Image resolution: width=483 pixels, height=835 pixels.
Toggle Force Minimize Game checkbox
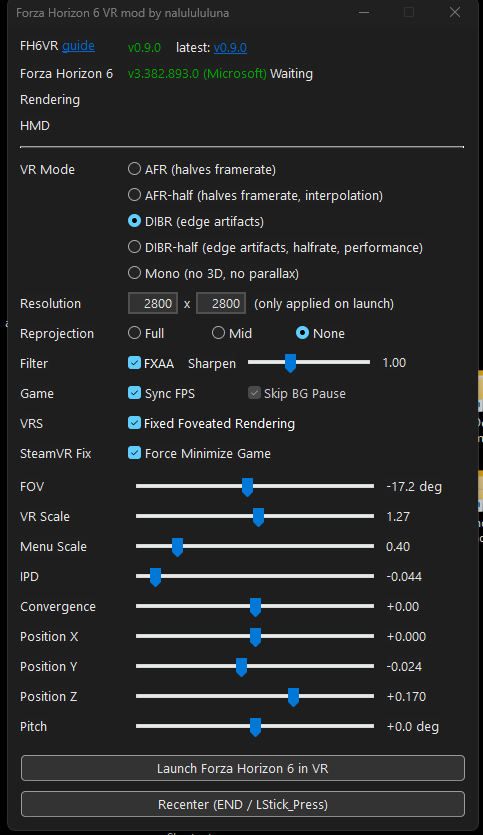point(134,453)
